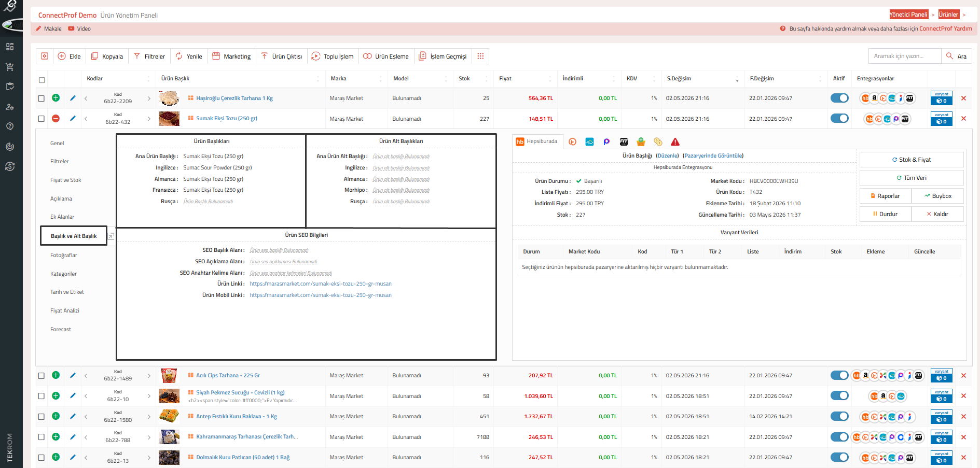
Task: Click the Durdur button
Action: [885, 214]
